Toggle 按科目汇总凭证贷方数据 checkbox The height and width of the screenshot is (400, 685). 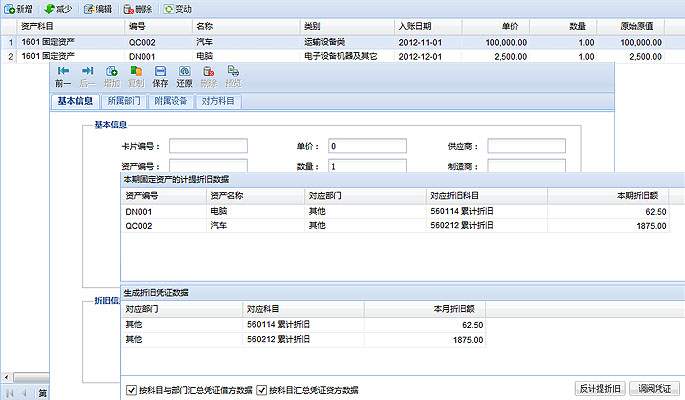coord(263,389)
